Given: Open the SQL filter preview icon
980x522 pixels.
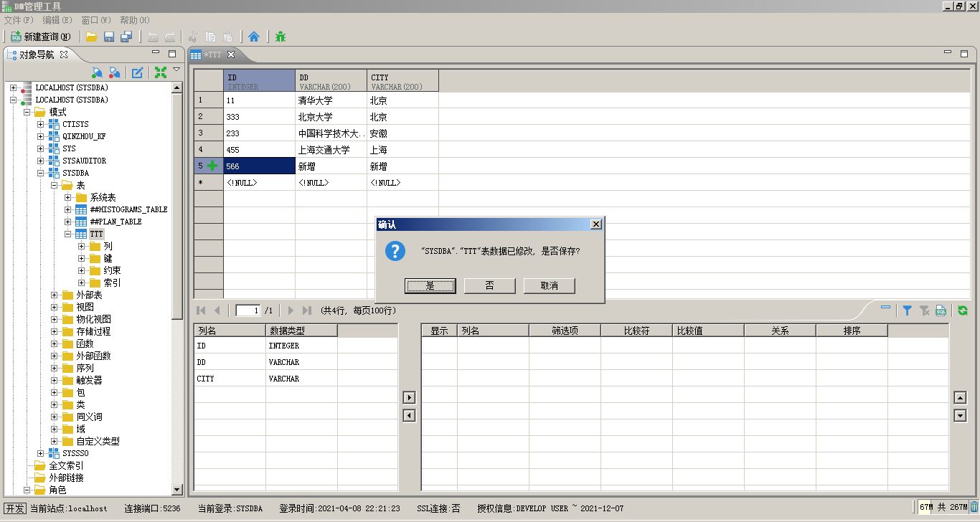Looking at the screenshot, I should pos(941,310).
